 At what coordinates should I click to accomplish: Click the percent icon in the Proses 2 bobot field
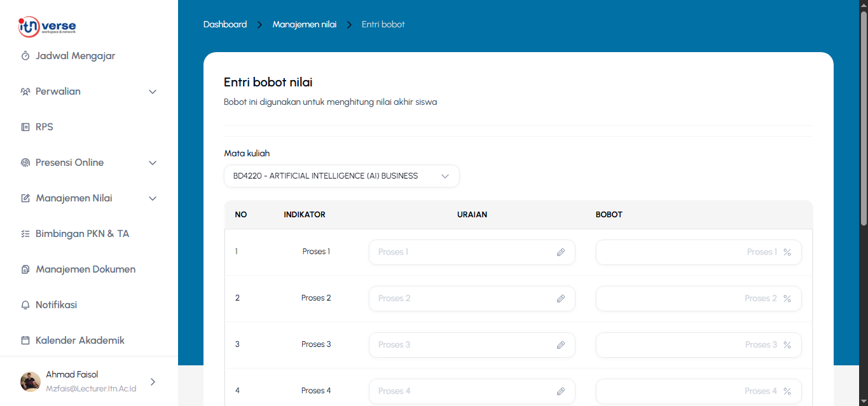point(787,299)
